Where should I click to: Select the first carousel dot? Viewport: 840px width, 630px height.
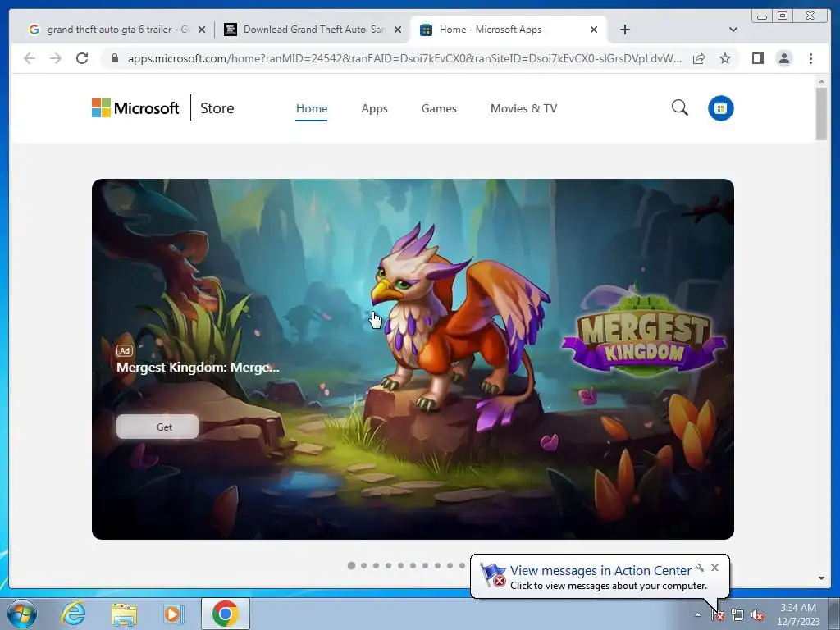point(351,566)
